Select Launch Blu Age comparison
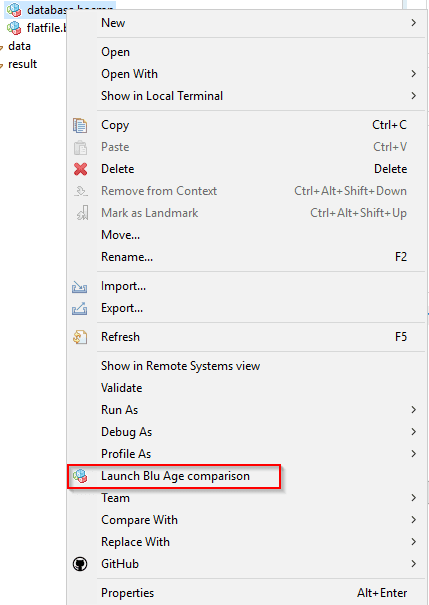429x605 pixels. pos(175,476)
